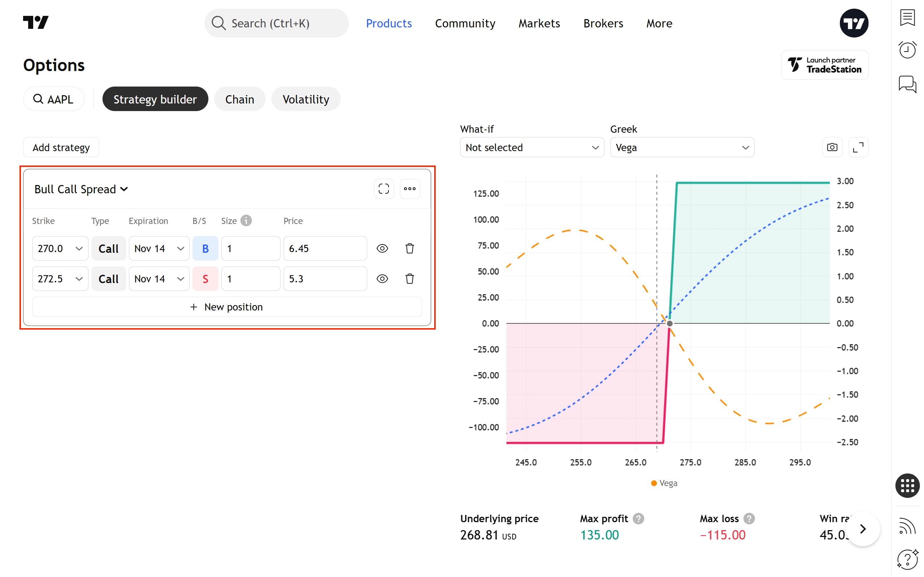The height and width of the screenshot is (577, 924).
Task: Add a New position row
Action: click(227, 307)
